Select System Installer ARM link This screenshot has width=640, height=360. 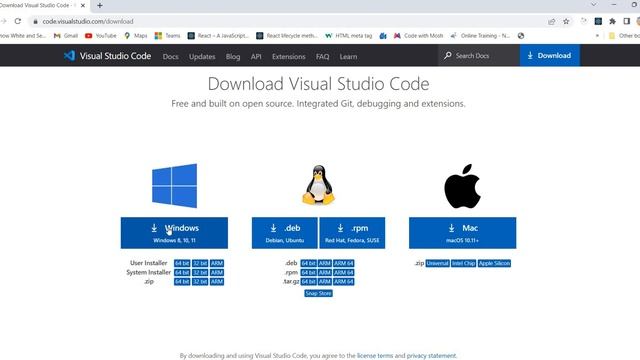coord(217,272)
